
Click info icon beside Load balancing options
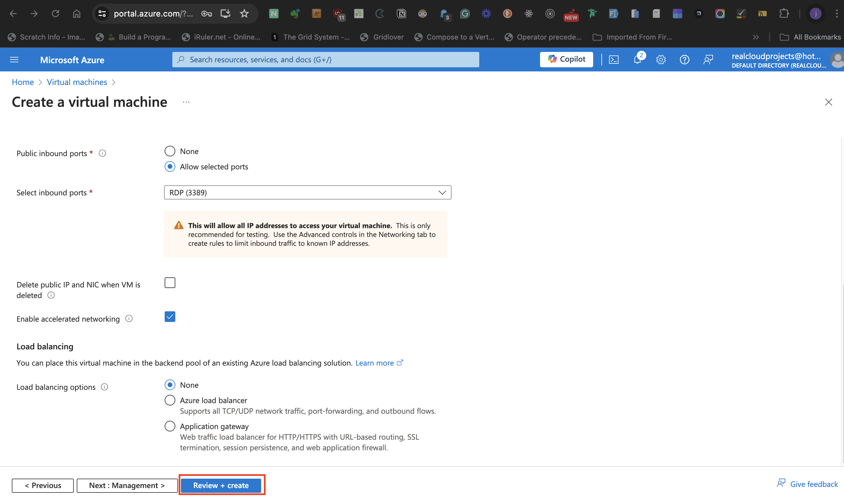pos(104,387)
